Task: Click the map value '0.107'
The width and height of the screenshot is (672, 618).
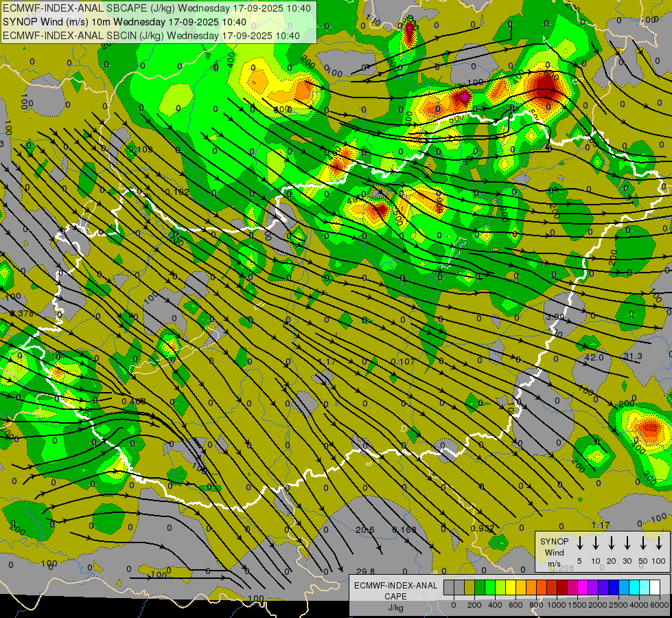Action: [403, 362]
